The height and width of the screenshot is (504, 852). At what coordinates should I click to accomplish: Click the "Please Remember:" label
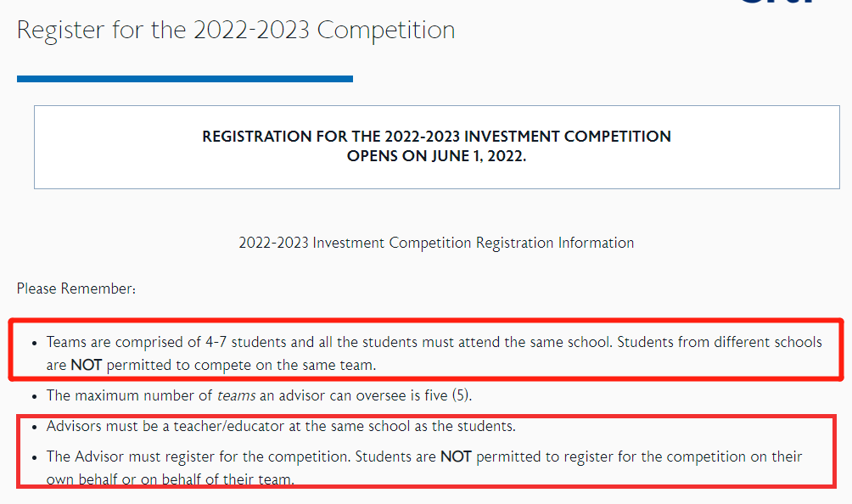click(x=76, y=288)
